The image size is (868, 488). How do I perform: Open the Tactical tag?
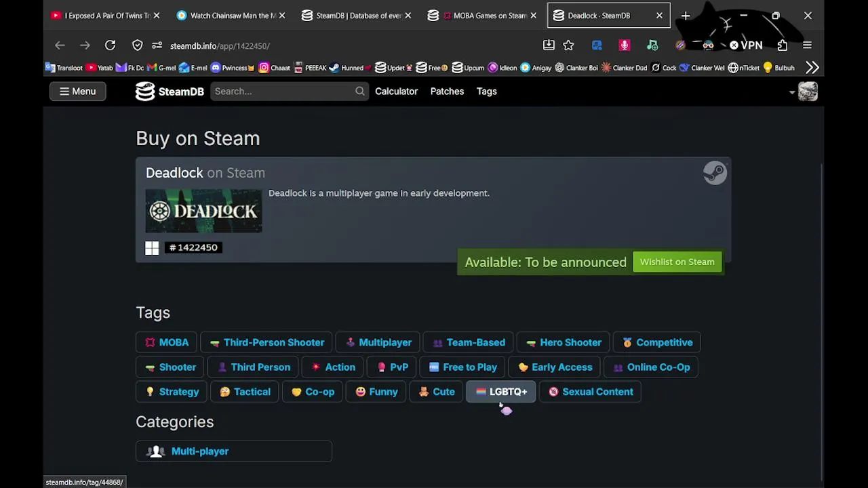click(x=245, y=392)
